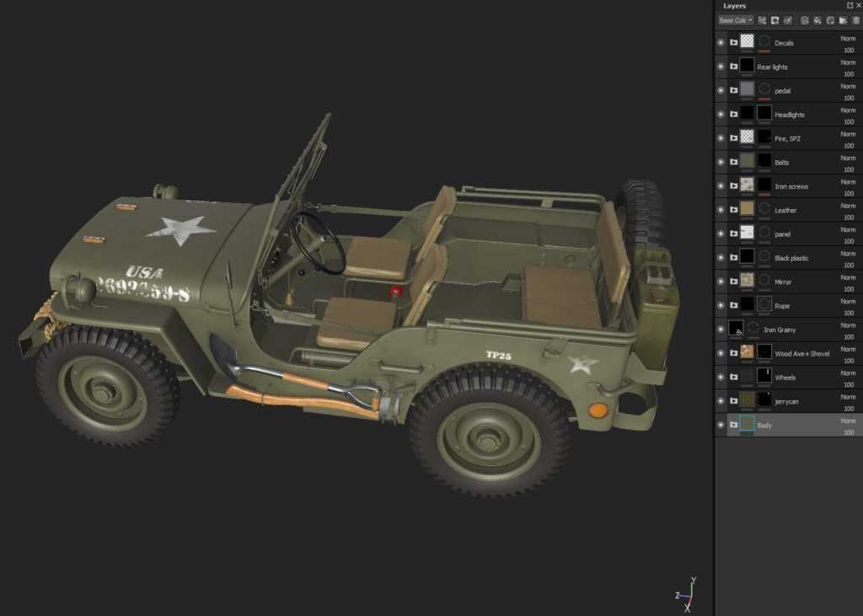The height and width of the screenshot is (616, 863).
Task: Select the mask thumbnail of Wood Axe+Shovel
Action: pos(764,354)
